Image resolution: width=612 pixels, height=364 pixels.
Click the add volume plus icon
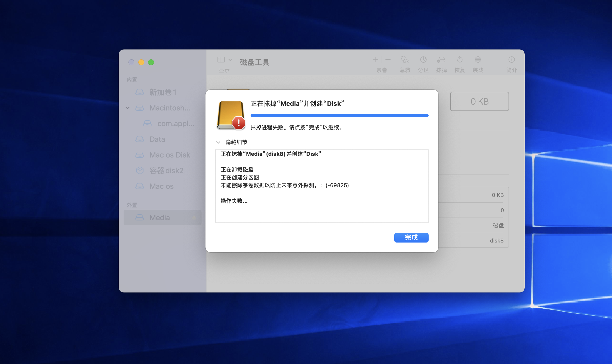[x=376, y=60]
